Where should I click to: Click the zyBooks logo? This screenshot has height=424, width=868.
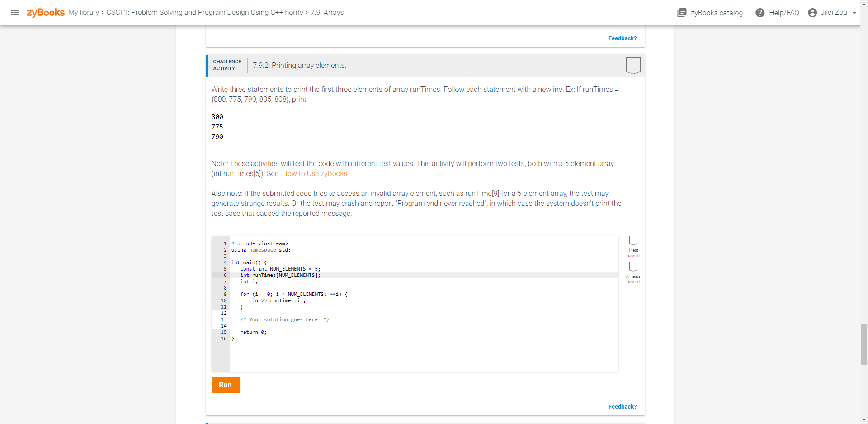pos(46,12)
